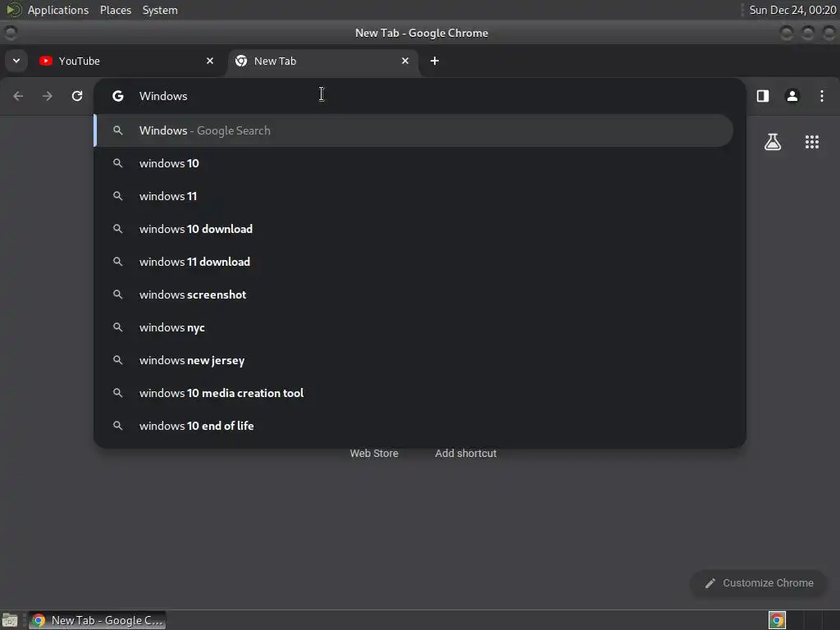The height and width of the screenshot is (630, 840).
Task: Reload the current page
Action: (77, 96)
